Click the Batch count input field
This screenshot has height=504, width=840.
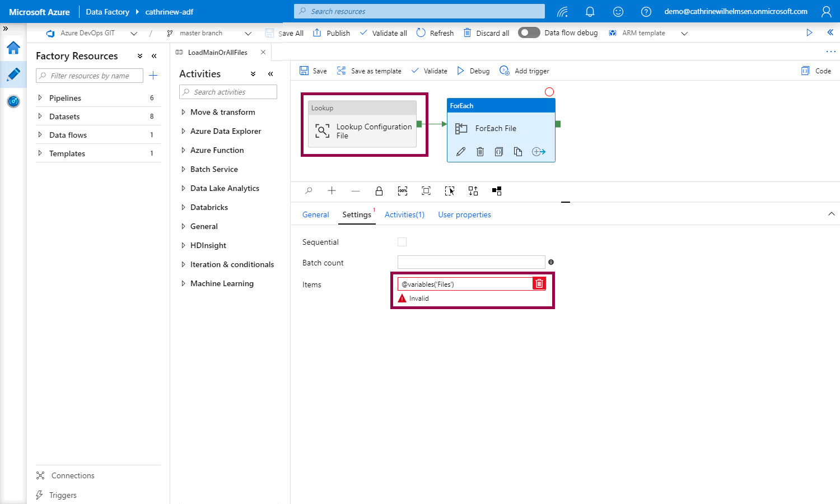[x=471, y=262]
